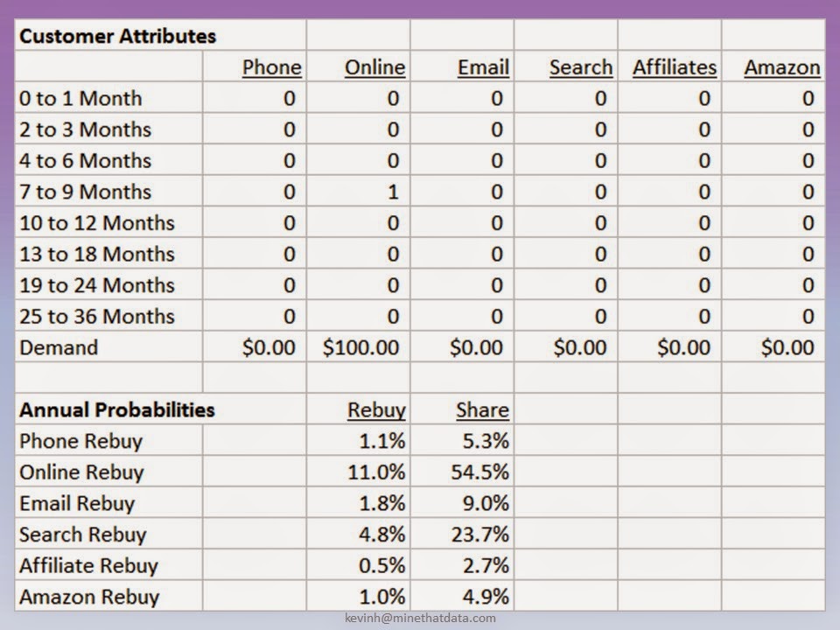Select the Search Rebuy share 23.7% cell
The height and width of the screenshot is (630, 840).
tap(462, 534)
